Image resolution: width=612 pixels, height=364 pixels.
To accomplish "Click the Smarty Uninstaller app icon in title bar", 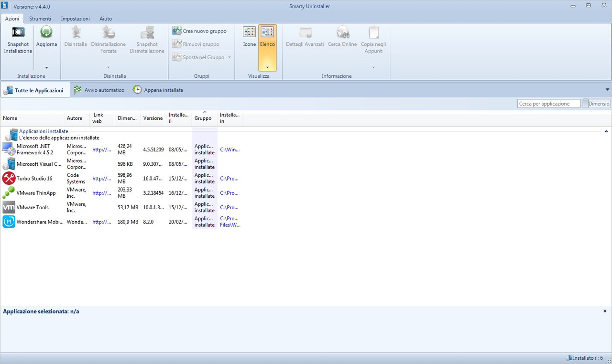I will click(5, 6).
